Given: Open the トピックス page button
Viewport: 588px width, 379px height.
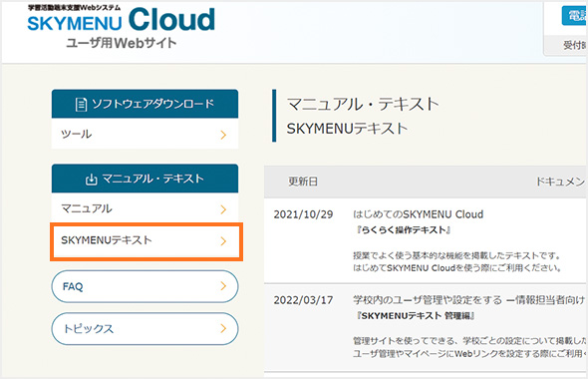Looking at the screenshot, I should 145,329.
